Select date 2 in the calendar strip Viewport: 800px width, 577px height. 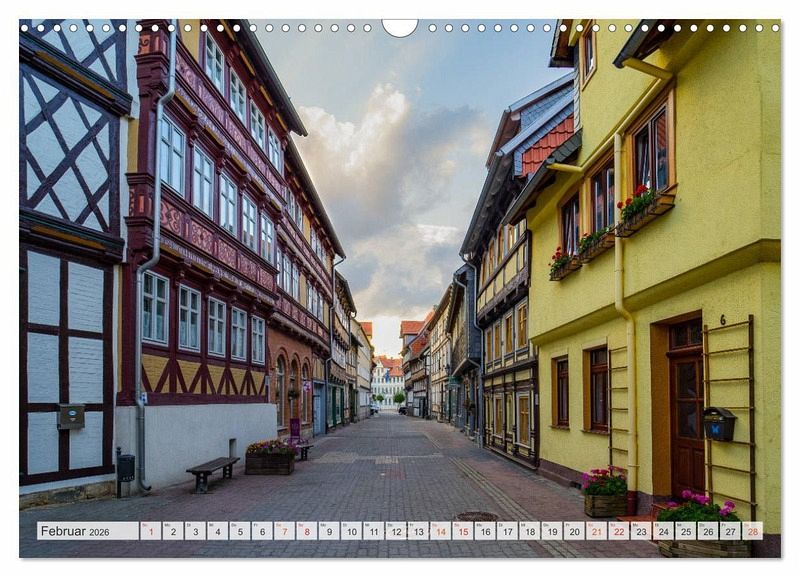[x=173, y=531]
